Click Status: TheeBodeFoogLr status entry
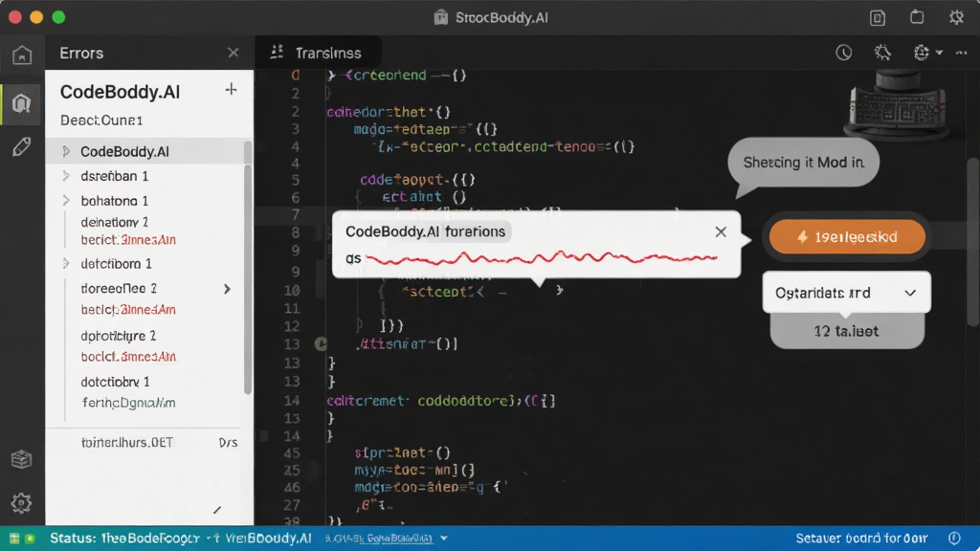The width and height of the screenshot is (980, 551). pos(125,539)
